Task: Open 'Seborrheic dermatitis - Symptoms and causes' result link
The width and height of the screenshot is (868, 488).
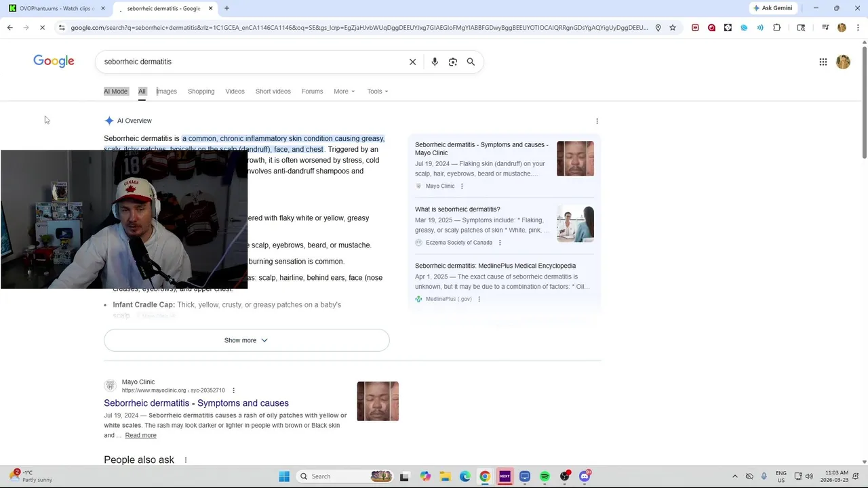Action: click(196, 403)
